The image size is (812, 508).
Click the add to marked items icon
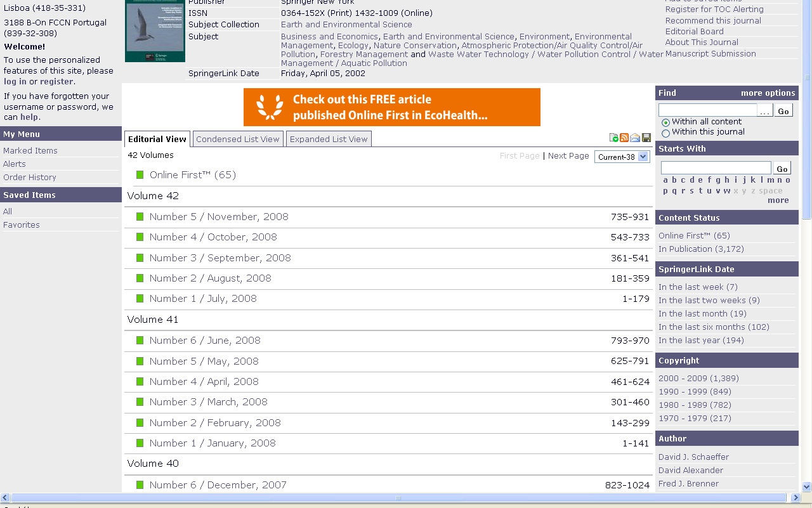[x=614, y=138]
